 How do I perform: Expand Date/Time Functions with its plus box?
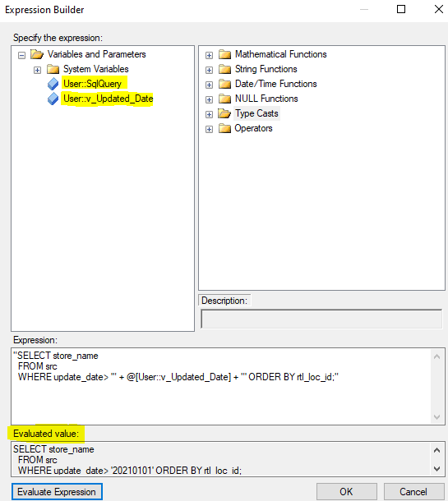[x=209, y=85]
